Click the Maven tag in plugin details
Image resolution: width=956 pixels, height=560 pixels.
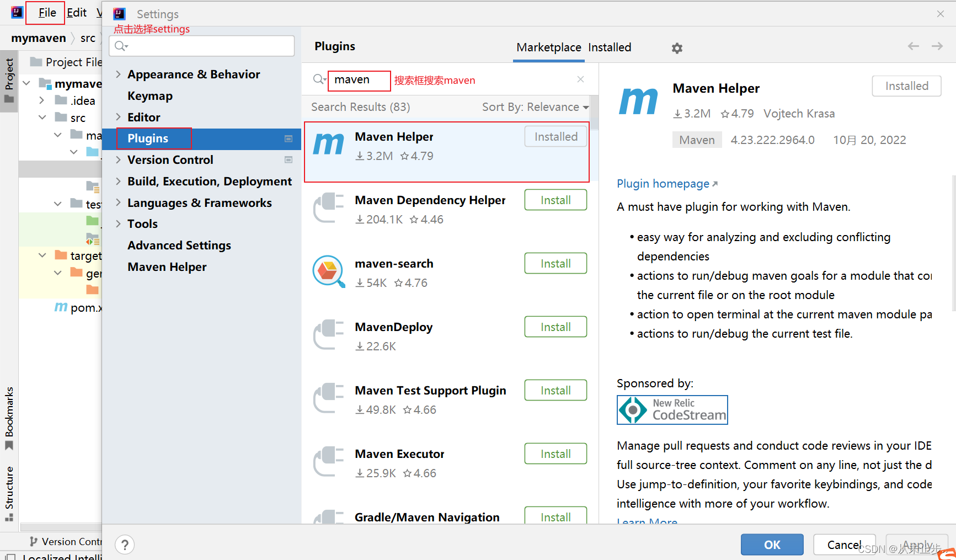697,140
